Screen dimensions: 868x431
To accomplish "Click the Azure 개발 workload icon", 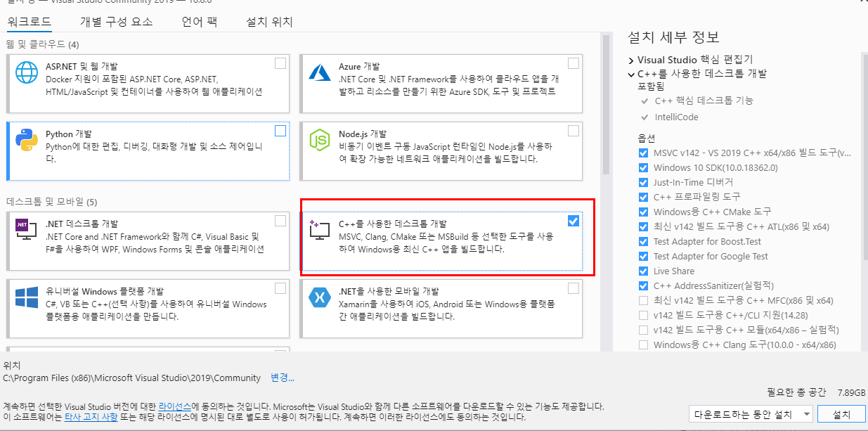I will (x=320, y=73).
